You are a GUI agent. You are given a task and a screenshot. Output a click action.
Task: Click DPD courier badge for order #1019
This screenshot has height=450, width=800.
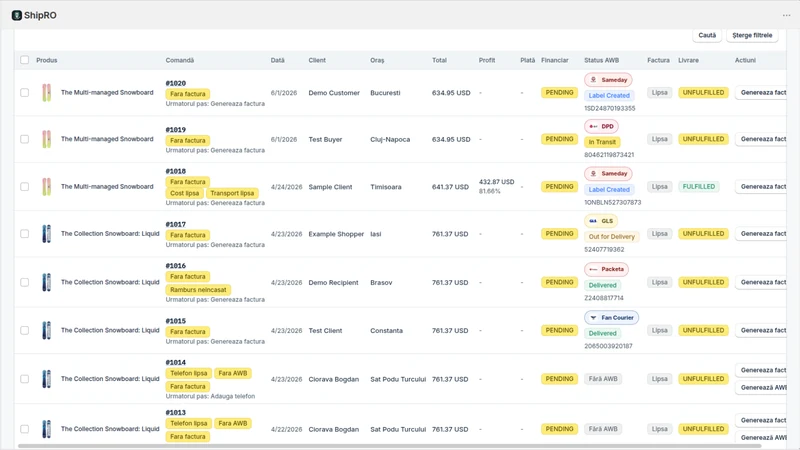(601, 127)
